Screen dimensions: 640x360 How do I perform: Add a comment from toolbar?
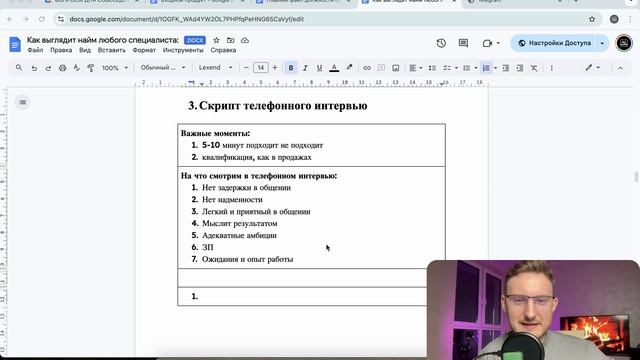point(381,68)
